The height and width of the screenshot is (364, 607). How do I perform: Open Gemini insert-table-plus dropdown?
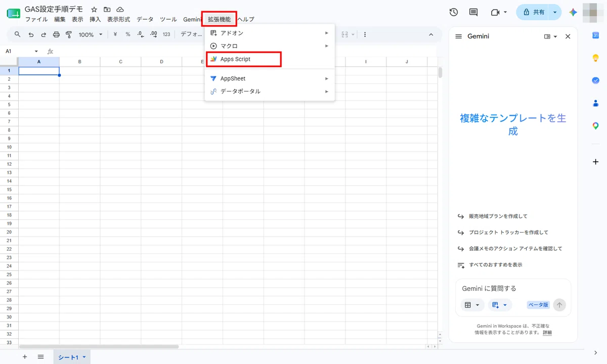pyautogui.click(x=500, y=305)
